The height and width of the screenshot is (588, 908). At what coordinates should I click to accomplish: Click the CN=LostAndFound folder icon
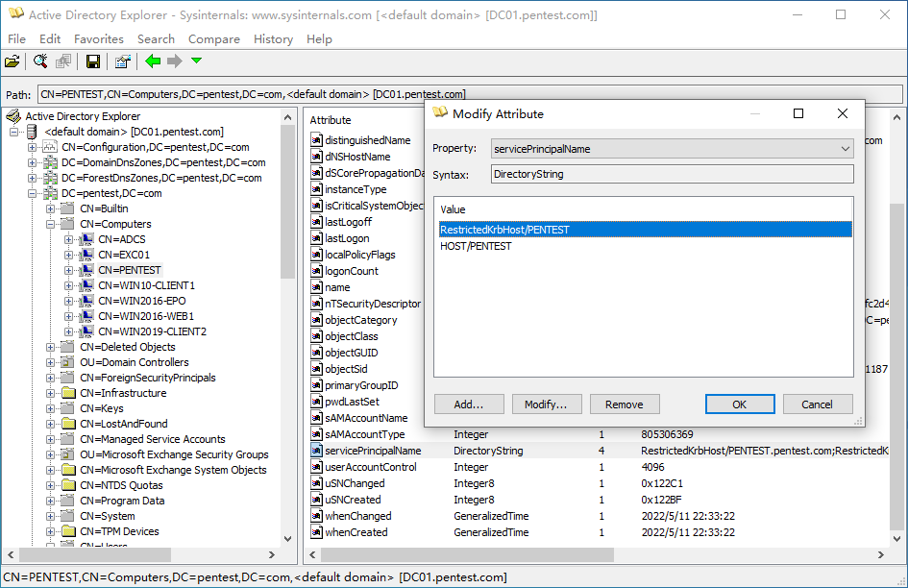pos(68,424)
